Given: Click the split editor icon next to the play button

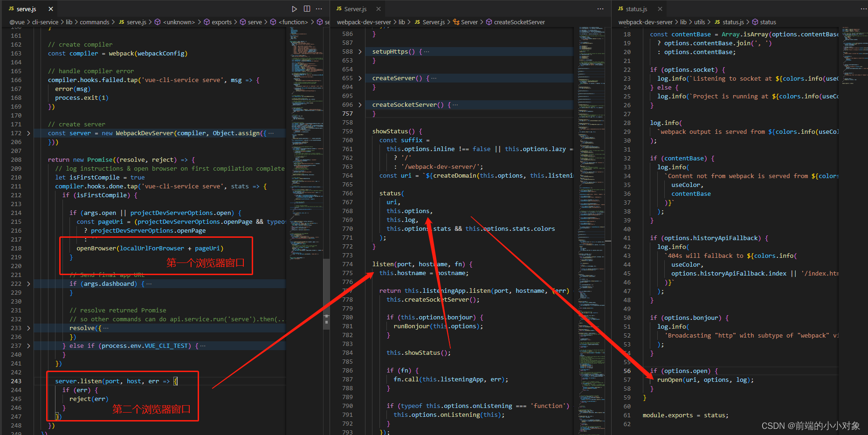Looking at the screenshot, I should pos(307,8).
